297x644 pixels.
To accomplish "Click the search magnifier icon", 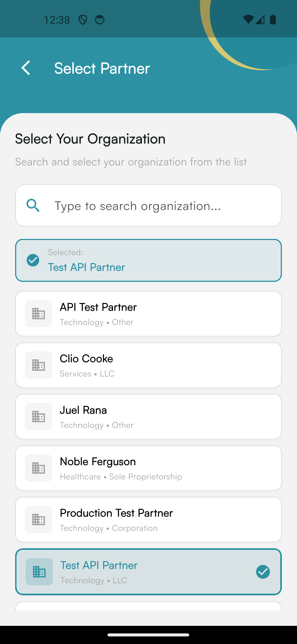I will click(x=33, y=206).
